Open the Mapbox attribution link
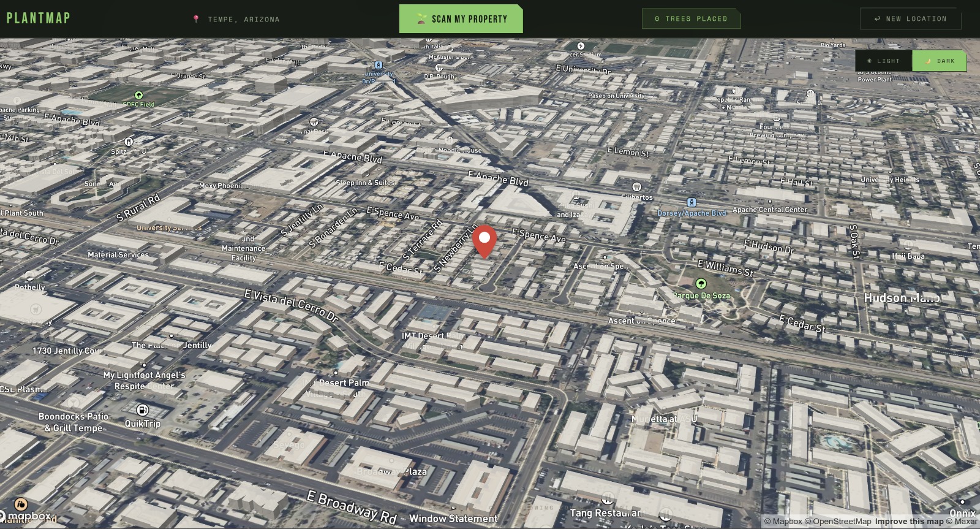Viewport: 980px width, 529px height. tap(783, 522)
